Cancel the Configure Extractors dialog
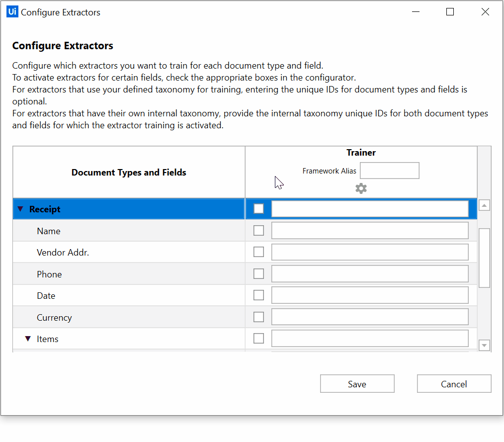This screenshot has width=504, height=442. [454, 384]
